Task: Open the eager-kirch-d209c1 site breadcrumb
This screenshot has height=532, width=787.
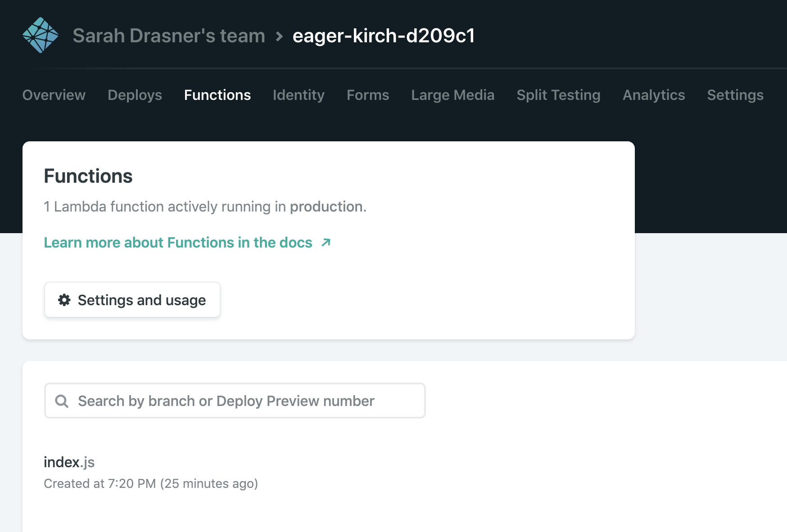Action: (384, 36)
